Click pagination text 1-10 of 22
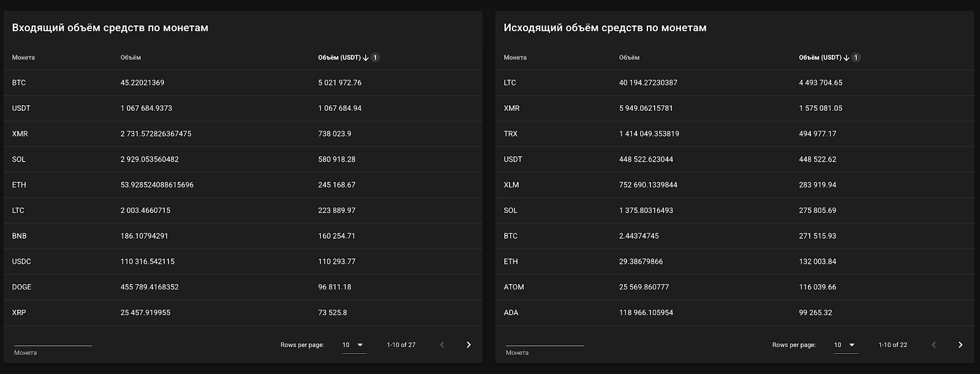 (893, 345)
